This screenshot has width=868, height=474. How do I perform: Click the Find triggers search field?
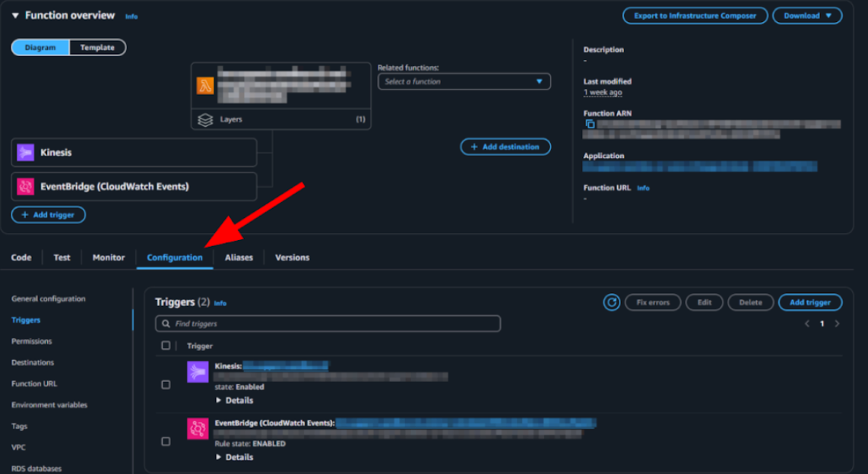[328, 324]
